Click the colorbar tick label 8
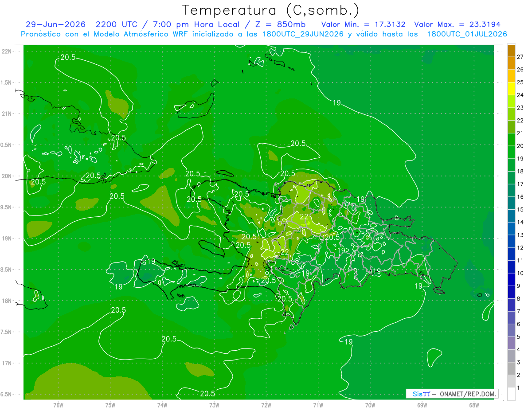The width and height of the screenshot is (532, 411). pyautogui.click(x=519, y=299)
